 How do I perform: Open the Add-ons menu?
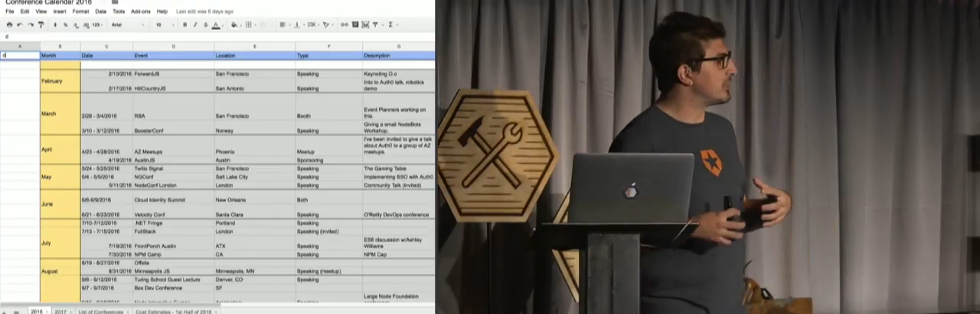(x=141, y=11)
